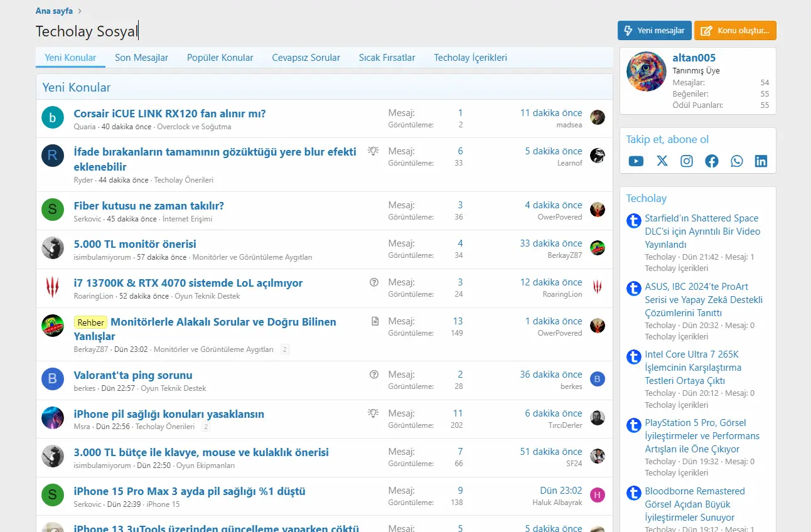Screen dimensions: 811x532
Task: Open the 'İnternet Erişimi' forum link
Action: (187, 219)
